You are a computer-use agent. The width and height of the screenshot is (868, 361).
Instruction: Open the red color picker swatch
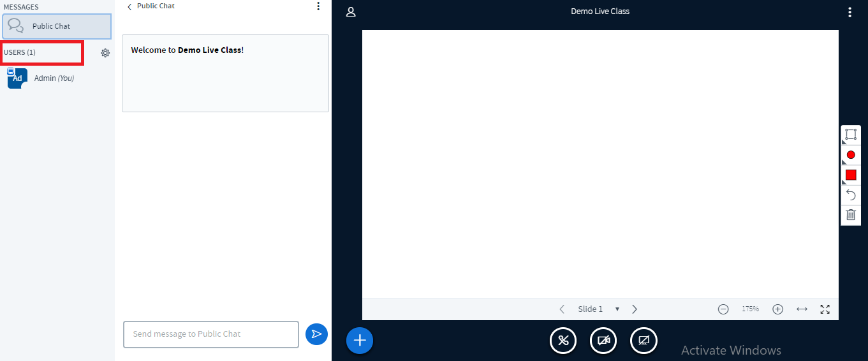coord(851,175)
